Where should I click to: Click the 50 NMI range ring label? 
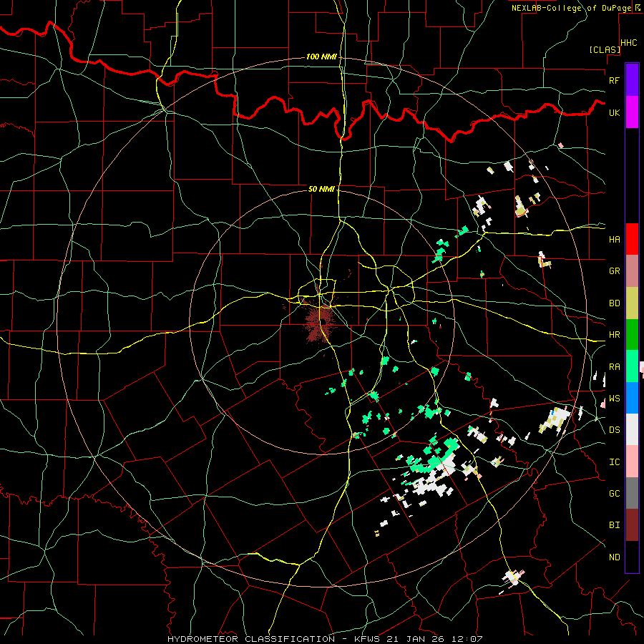pos(321,189)
